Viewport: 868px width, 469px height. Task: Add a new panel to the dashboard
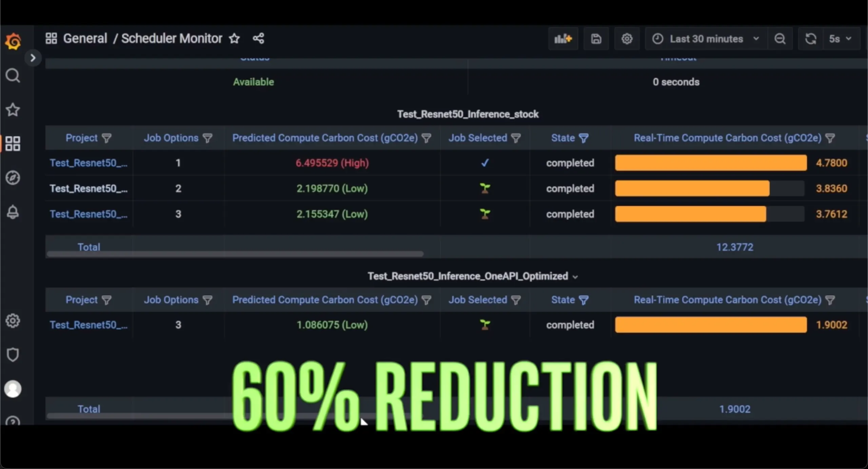point(563,39)
